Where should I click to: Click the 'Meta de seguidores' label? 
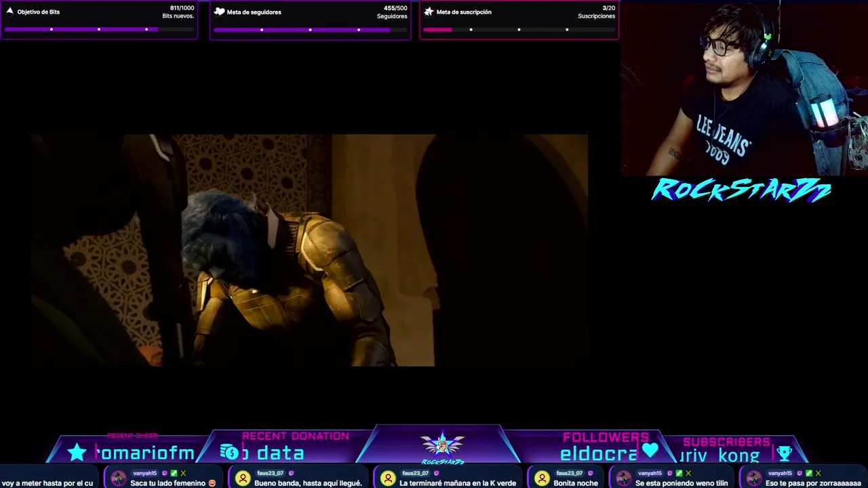coord(254,12)
